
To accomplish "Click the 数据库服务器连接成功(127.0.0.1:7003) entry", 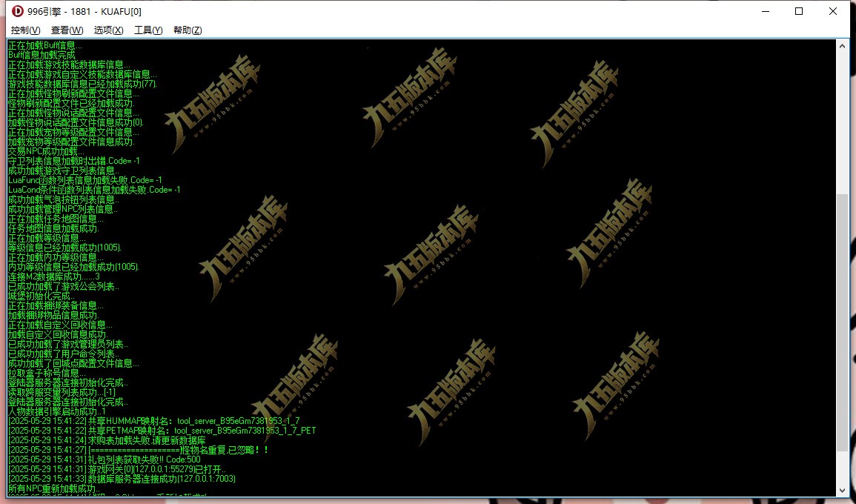I will point(122,478).
